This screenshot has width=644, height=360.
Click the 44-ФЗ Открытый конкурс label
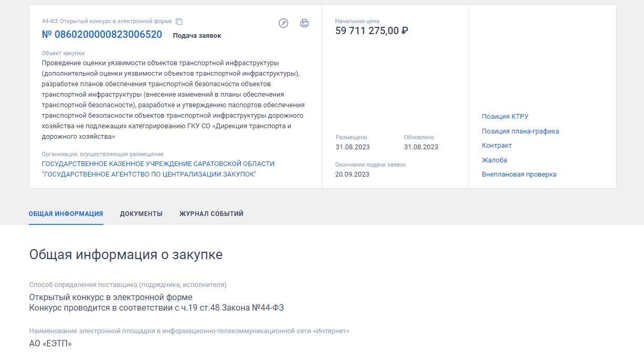coord(107,22)
